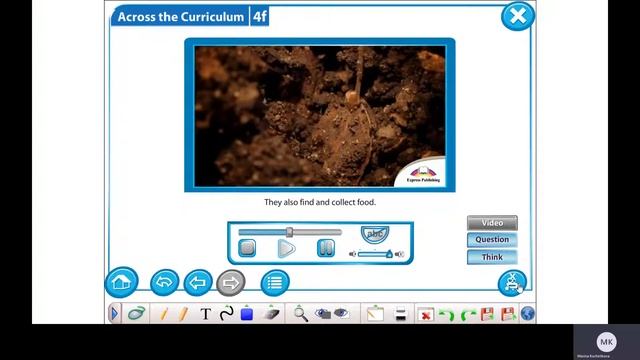The height and width of the screenshot is (360, 640).
Task: Open the blue color swatch
Action: tap(247, 313)
